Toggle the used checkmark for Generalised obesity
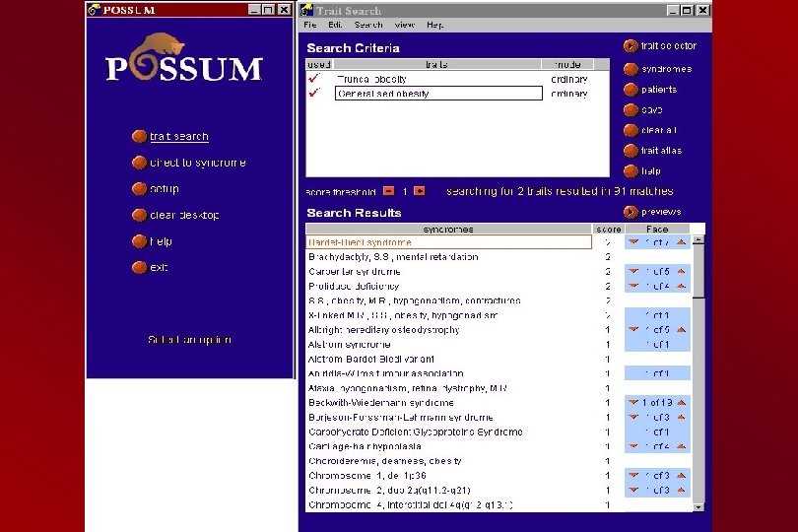The height and width of the screenshot is (532, 798). (x=314, y=93)
